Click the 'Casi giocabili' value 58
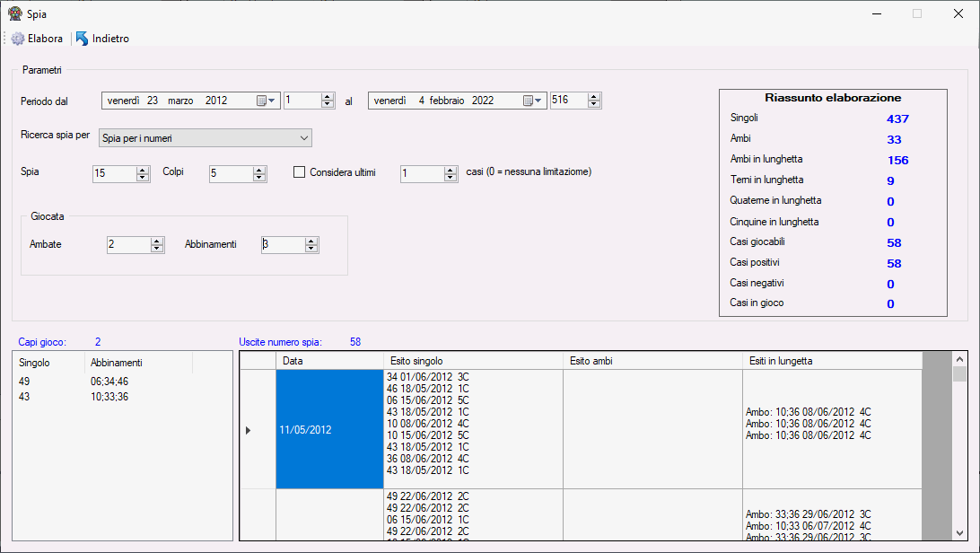980x553 pixels. point(894,242)
